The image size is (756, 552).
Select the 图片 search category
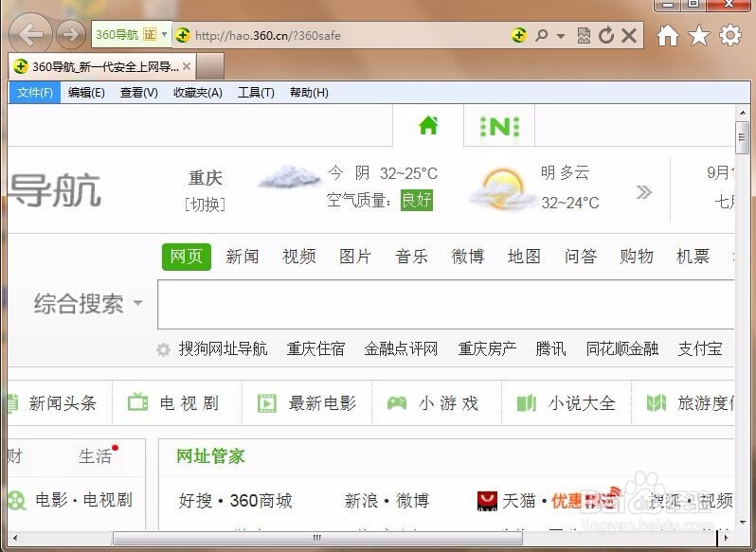click(355, 257)
